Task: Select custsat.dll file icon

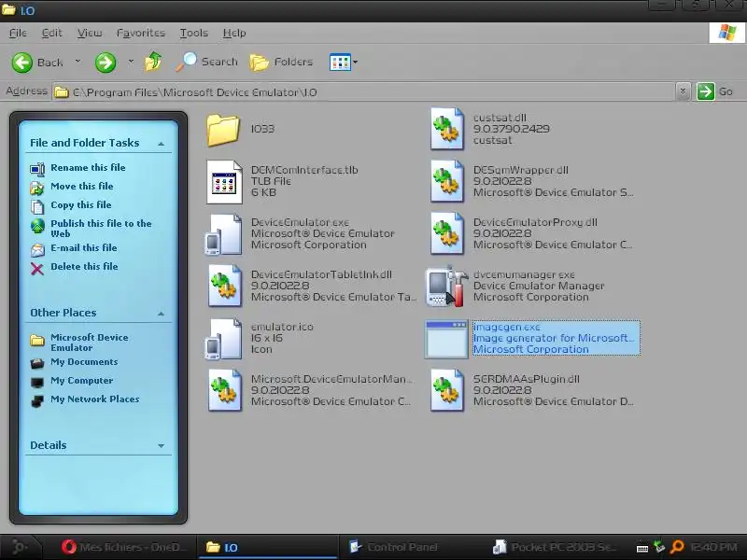Action: (447, 129)
